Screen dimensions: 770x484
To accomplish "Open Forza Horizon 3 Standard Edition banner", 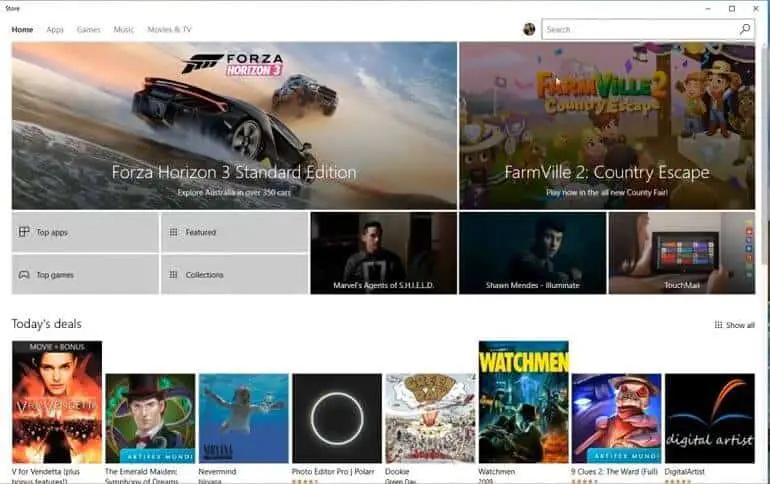I will (x=234, y=126).
